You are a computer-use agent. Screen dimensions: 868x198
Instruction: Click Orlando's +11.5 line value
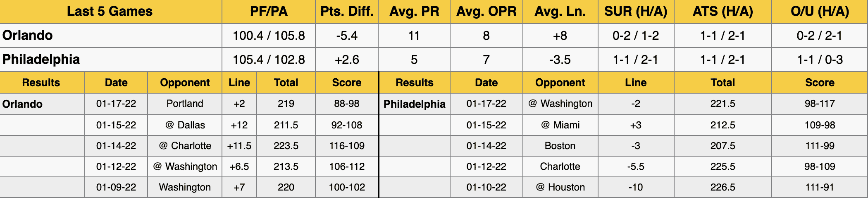(239, 146)
